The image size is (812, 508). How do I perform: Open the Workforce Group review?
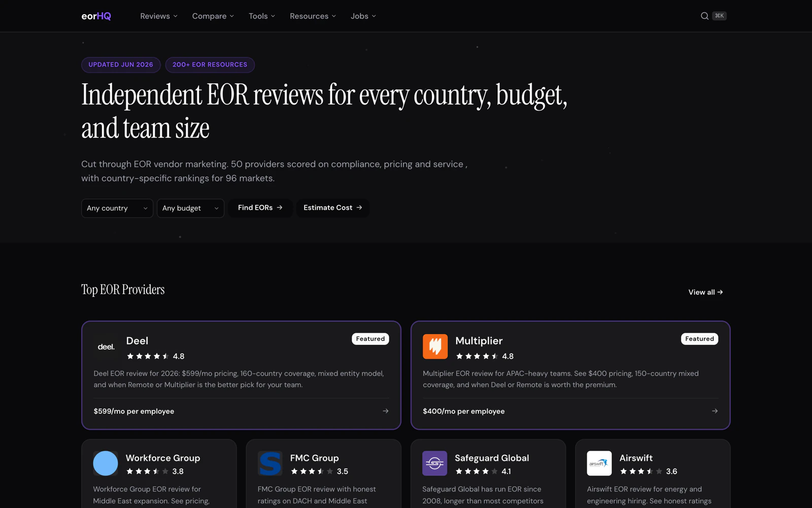(163, 458)
